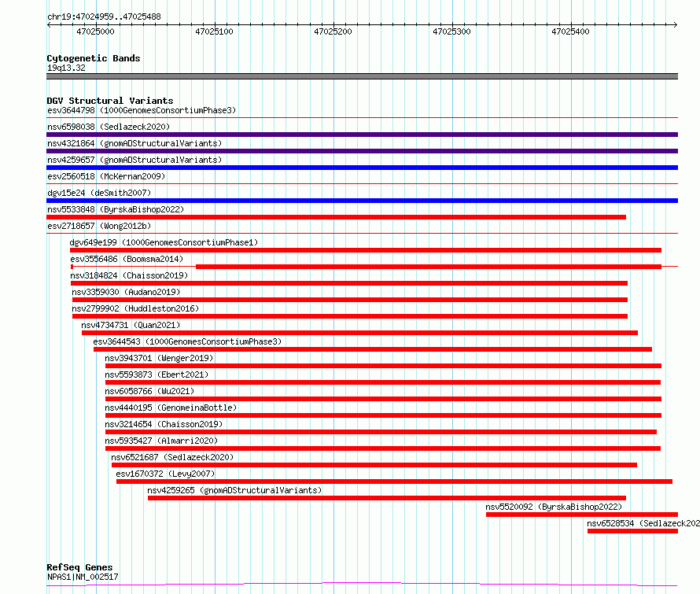The image size is (700, 594).
Task: Click the red bar under nsv5533848
Action: (336, 217)
